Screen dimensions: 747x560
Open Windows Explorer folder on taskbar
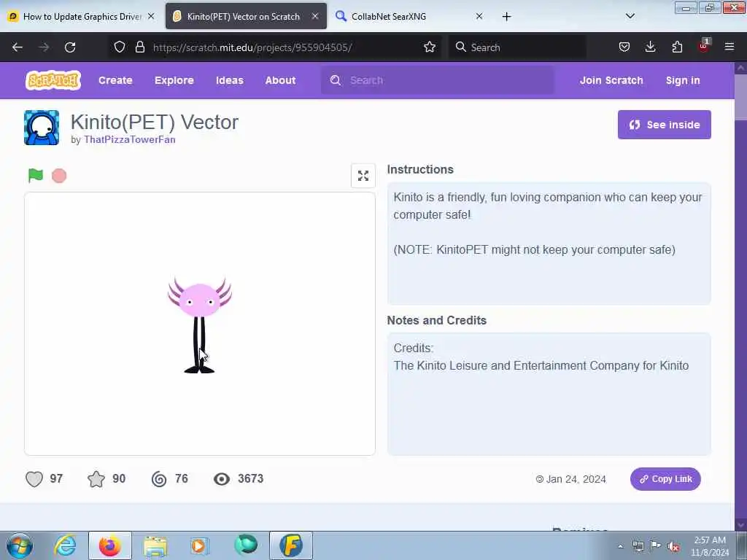pyautogui.click(x=155, y=545)
